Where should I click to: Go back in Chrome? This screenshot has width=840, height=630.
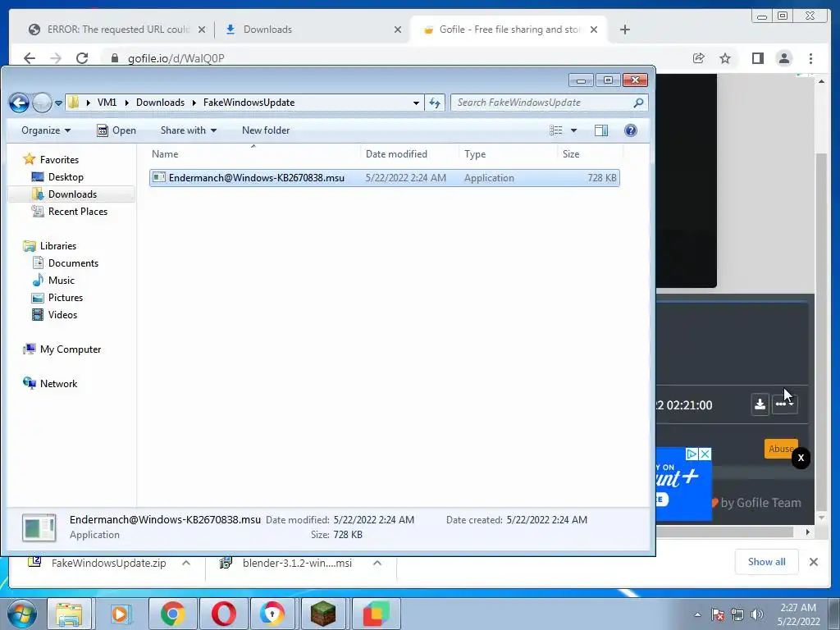coord(30,58)
